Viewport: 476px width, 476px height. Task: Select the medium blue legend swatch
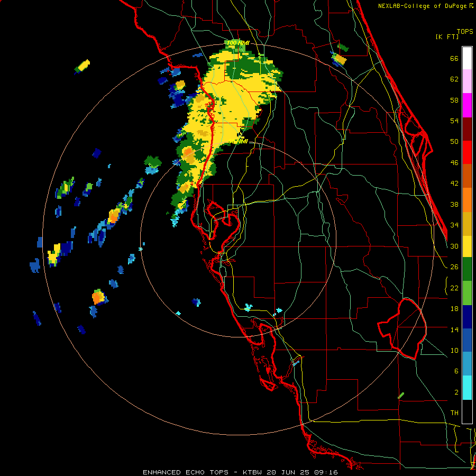[467, 341]
